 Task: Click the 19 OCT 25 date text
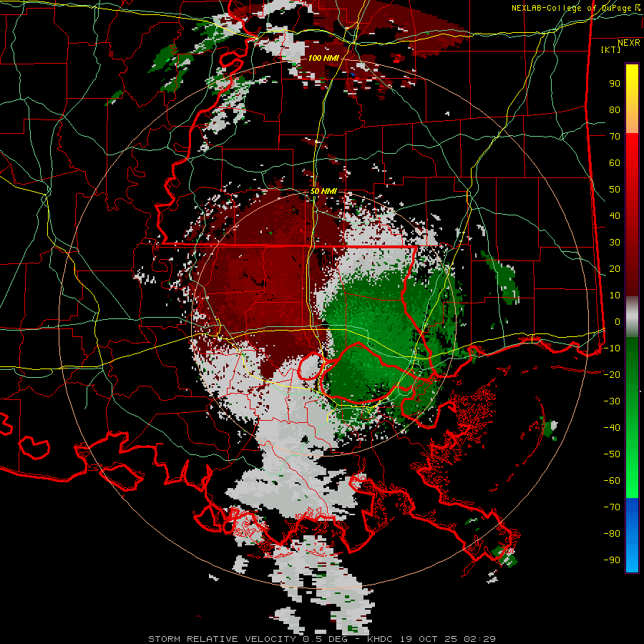pyautogui.click(x=428, y=639)
